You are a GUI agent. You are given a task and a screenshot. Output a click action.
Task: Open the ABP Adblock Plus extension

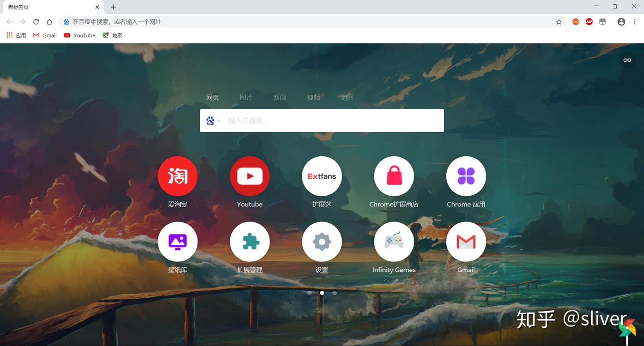click(x=589, y=21)
